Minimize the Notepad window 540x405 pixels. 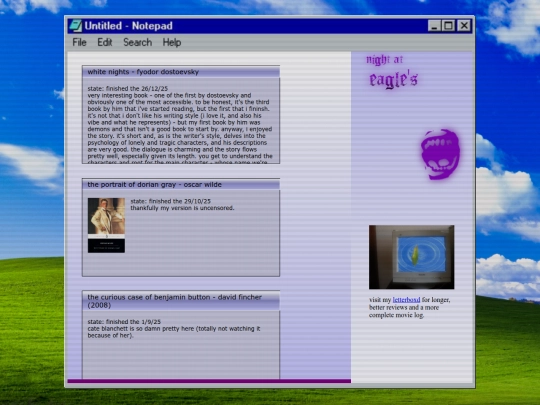(x=434, y=26)
